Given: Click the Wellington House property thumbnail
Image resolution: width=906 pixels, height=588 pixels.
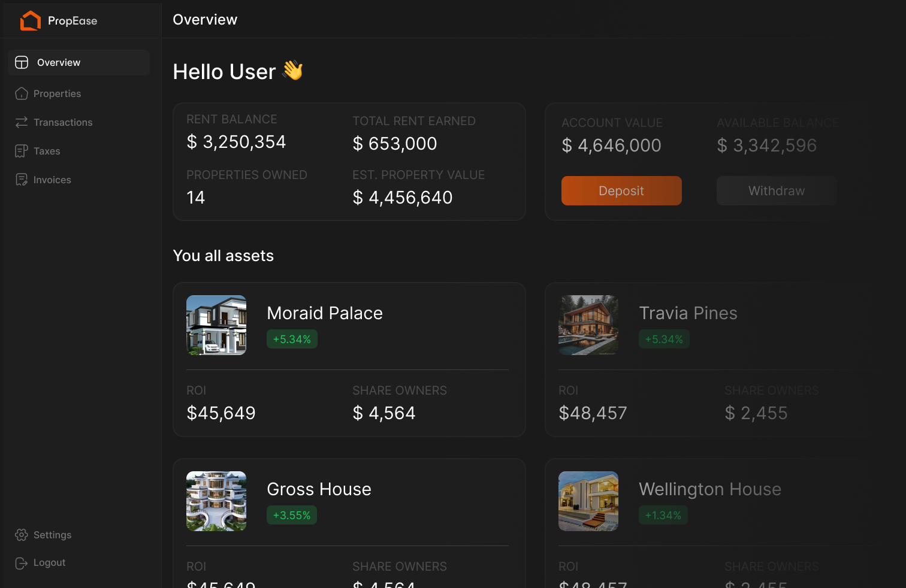Looking at the screenshot, I should click(x=588, y=501).
